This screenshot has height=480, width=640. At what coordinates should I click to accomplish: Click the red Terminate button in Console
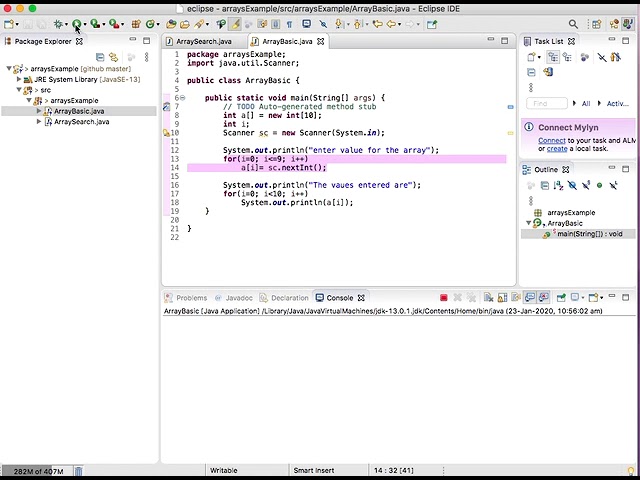(444, 298)
